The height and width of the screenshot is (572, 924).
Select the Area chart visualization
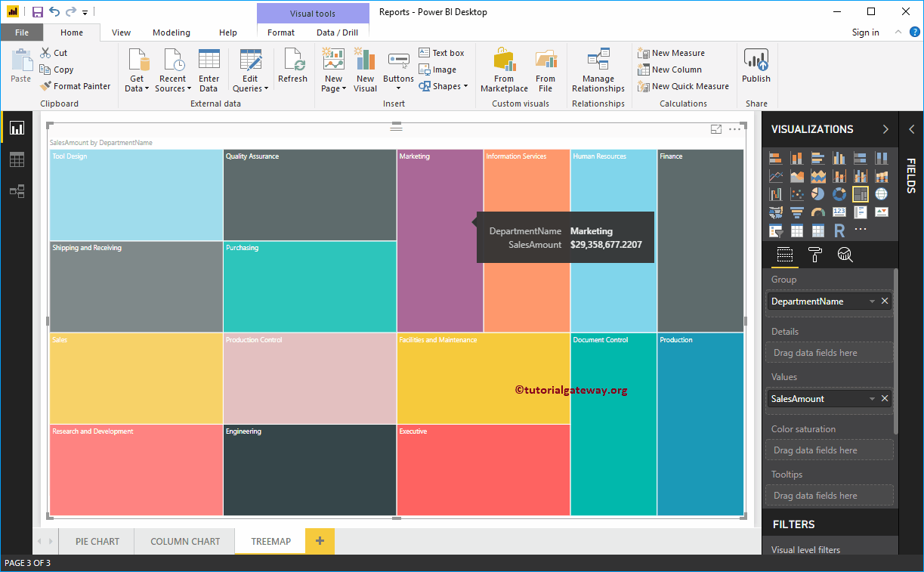797,176
